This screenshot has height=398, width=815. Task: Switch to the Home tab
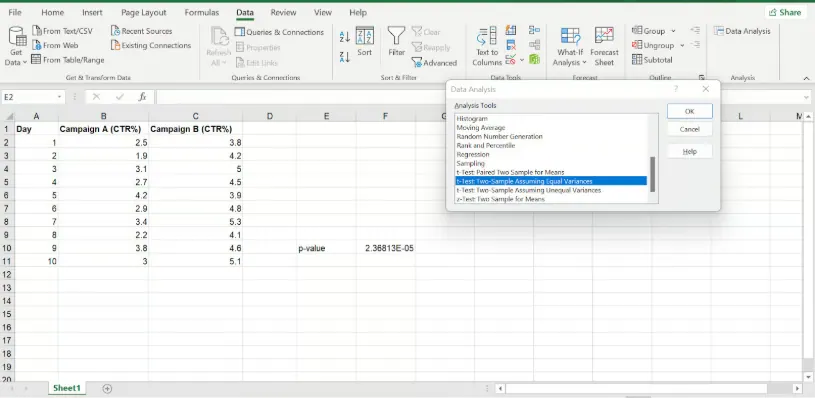52,12
